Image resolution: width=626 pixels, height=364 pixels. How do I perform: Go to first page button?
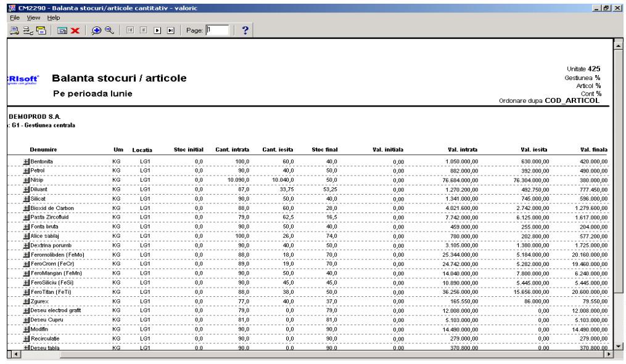[130, 30]
